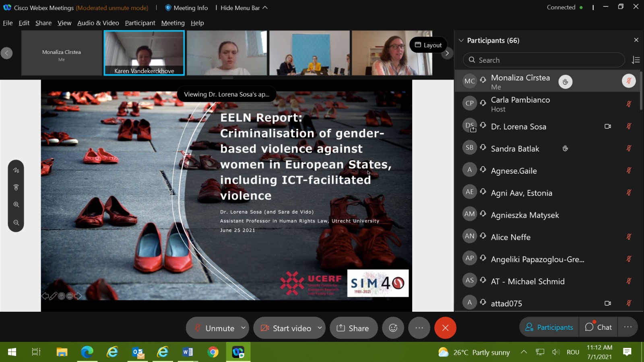Open the reactions smiley icon

click(x=393, y=328)
